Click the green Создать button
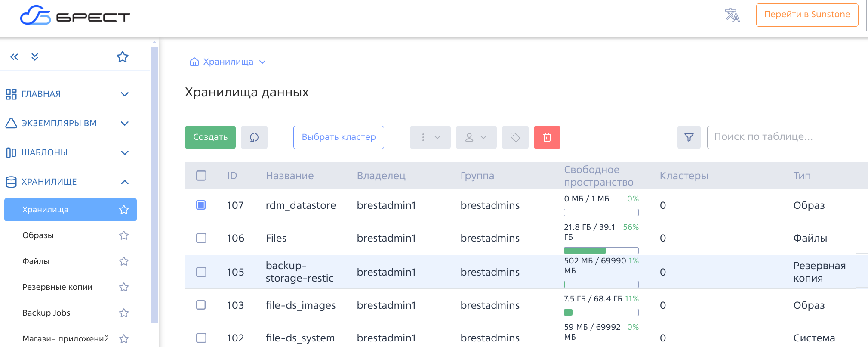This screenshot has height=347, width=868. pos(210,137)
